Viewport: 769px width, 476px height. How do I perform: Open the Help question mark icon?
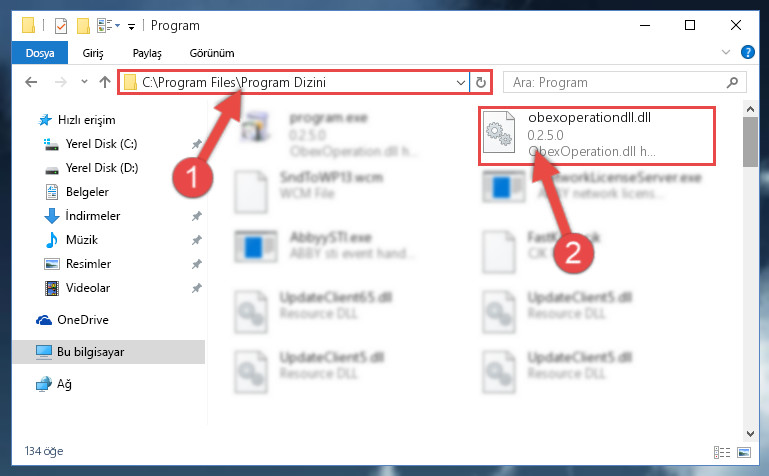(x=747, y=52)
